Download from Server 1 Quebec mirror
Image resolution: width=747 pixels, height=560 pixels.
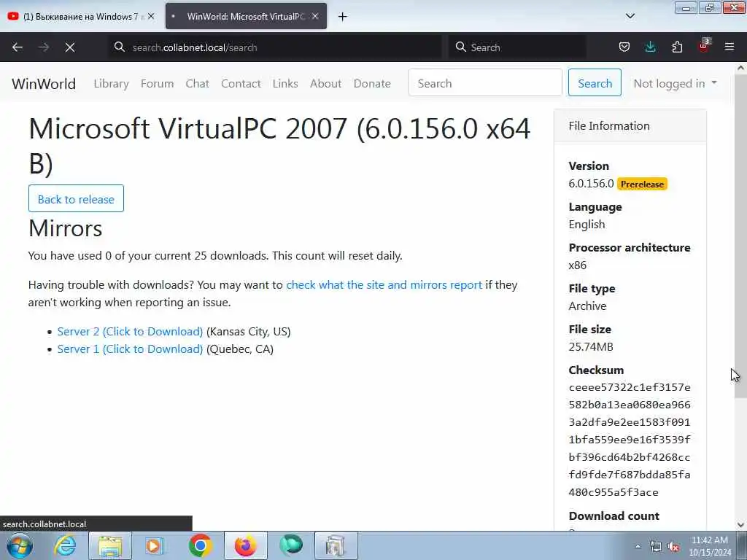coord(130,349)
